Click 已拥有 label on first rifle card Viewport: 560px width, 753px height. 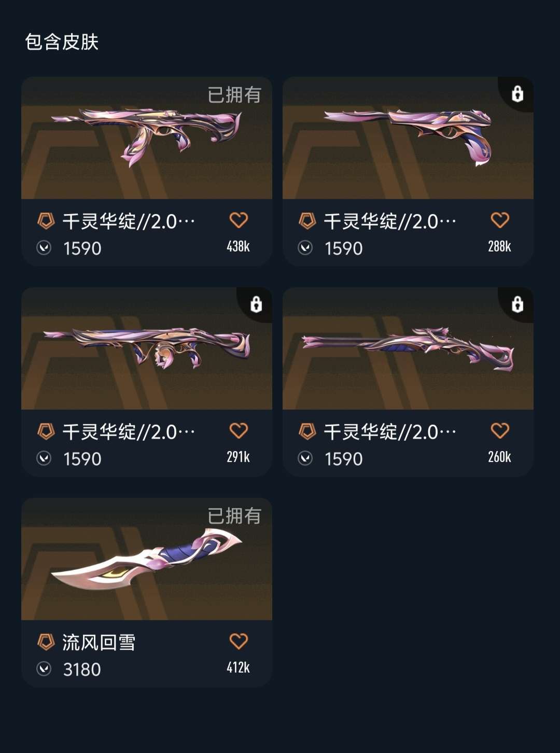pos(234,95)
